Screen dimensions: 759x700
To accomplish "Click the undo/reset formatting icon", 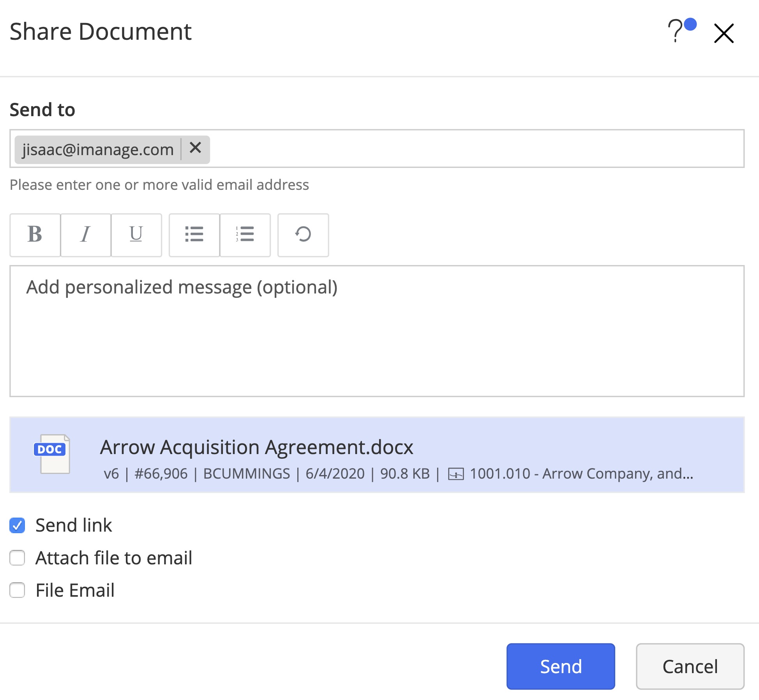I will pyautogui.click(x=303, y=235).
